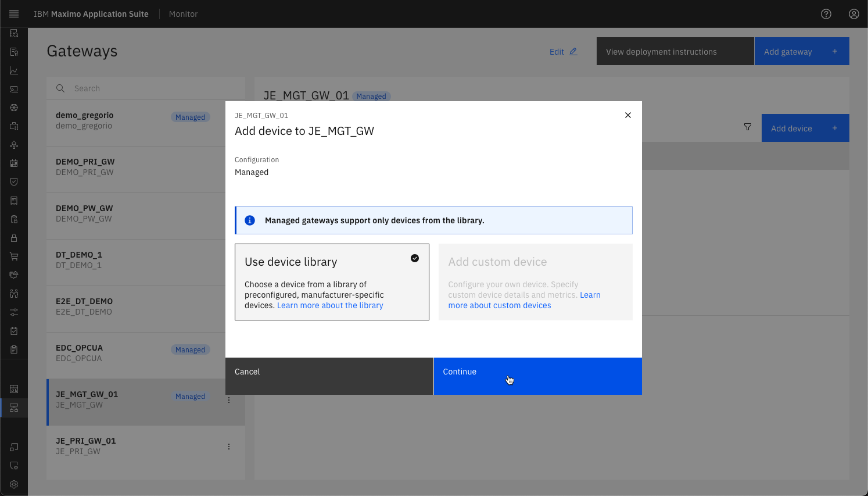
Task: Click the shopping cart icon in sidebar
Action: pyautogui.click(x=14, y=256)
